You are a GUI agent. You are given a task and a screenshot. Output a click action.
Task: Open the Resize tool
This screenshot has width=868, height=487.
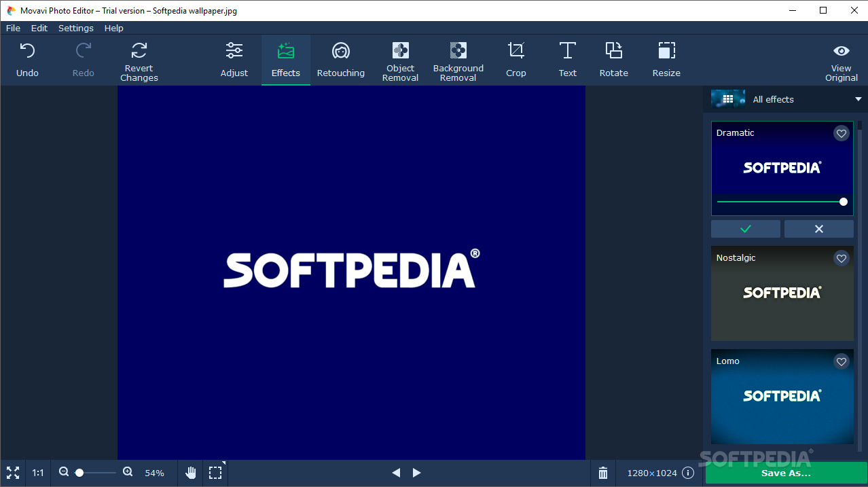coord(666,60)
